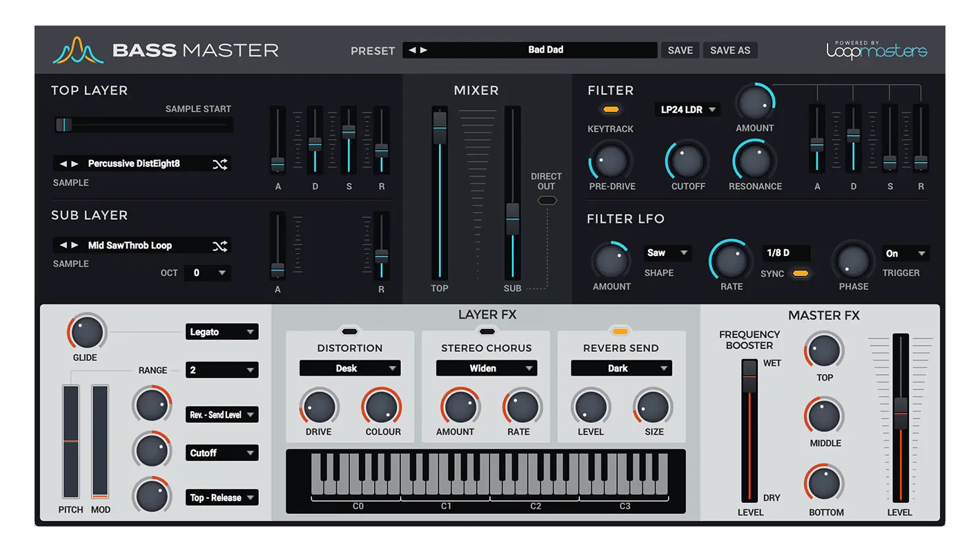Click the Loopmasters logo
The width and height of the screenshot is (980, 552).
(x=876, y=50)
